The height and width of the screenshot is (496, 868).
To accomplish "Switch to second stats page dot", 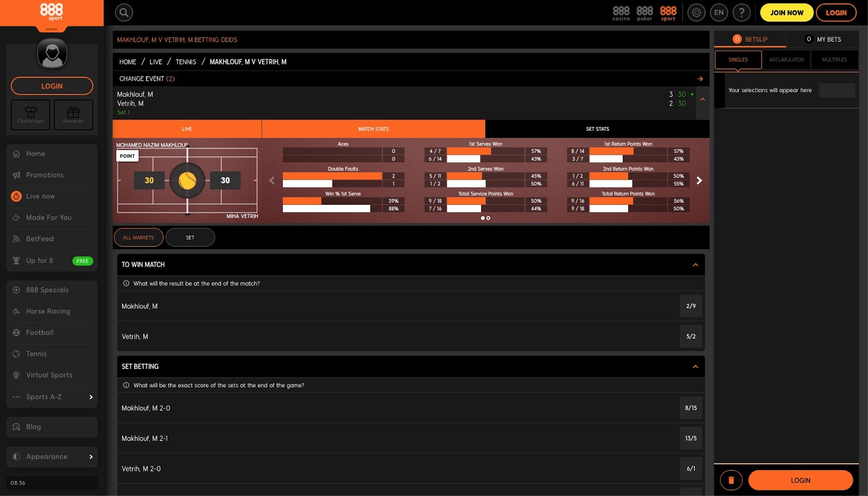I will click(488, 218).
